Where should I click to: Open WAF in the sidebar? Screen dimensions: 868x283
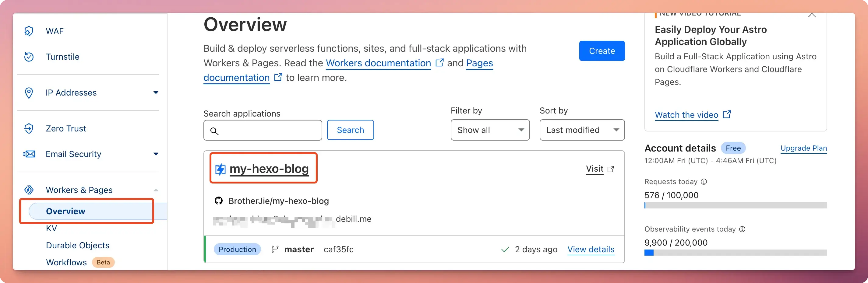55,31
